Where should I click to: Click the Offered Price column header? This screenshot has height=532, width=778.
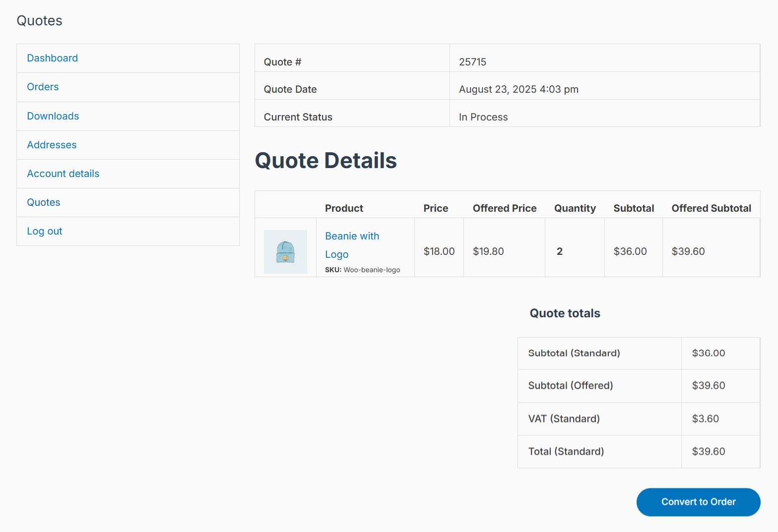click(x=505, y=208)
